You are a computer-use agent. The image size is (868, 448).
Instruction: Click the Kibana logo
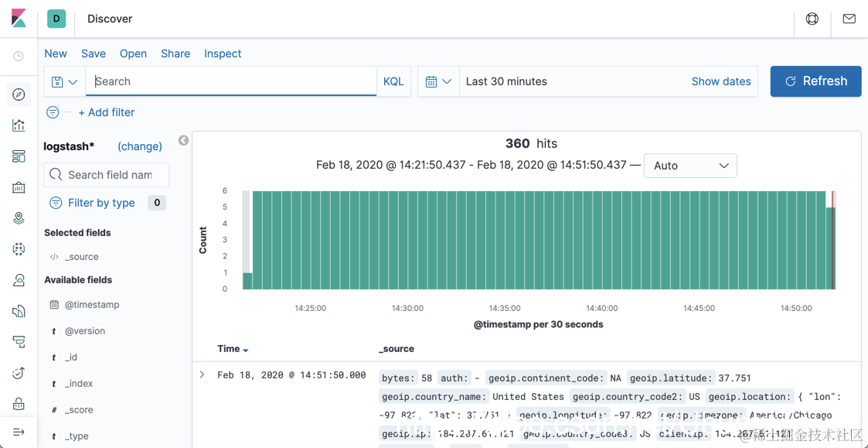(19, 19)
